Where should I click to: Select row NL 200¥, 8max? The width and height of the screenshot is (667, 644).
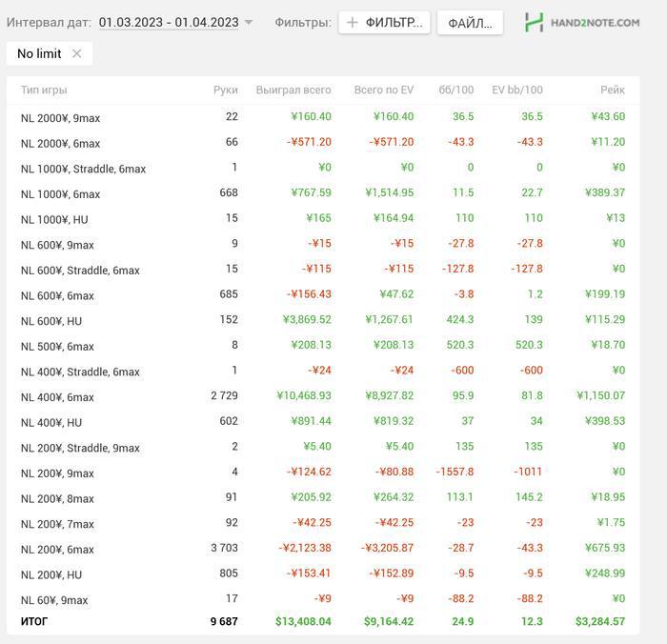click(323, 497)
